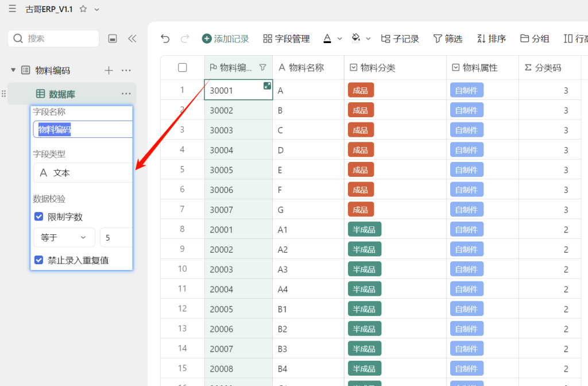This screenshot has width=588, height=386.
Task: Open the 筛选 filter tool
Action: pyautogui.click(x=448, y=38)
